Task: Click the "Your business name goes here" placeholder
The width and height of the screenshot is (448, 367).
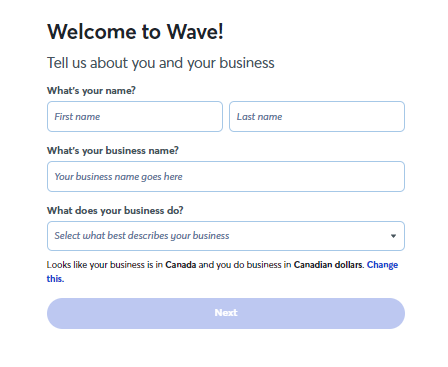Action: pyautogui.click(x=118, y=177)
